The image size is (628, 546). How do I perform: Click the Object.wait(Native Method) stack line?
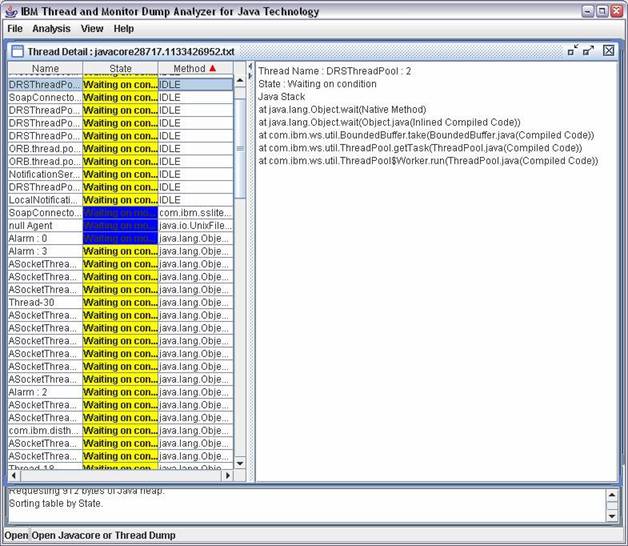(342, 110)
